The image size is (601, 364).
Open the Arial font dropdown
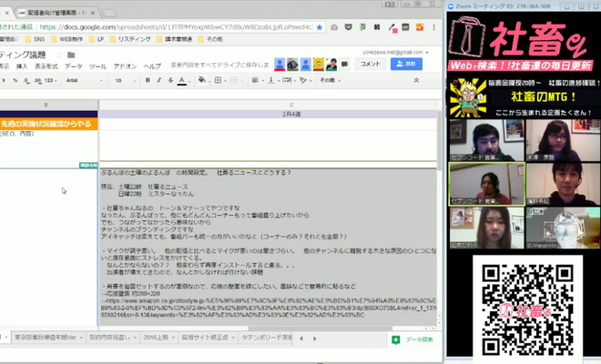point(78,80)
